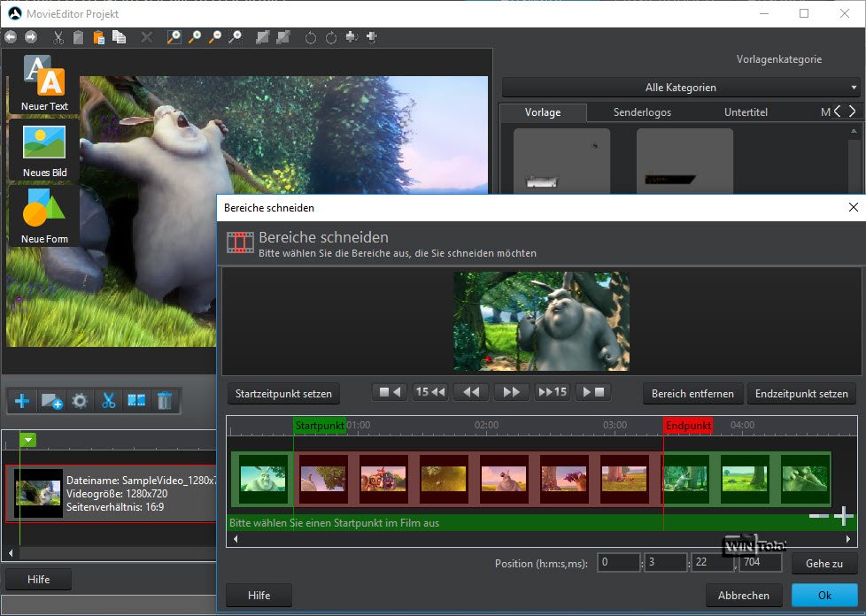
Task: Click the red Endpunkt marker
Action: (687, 426)
